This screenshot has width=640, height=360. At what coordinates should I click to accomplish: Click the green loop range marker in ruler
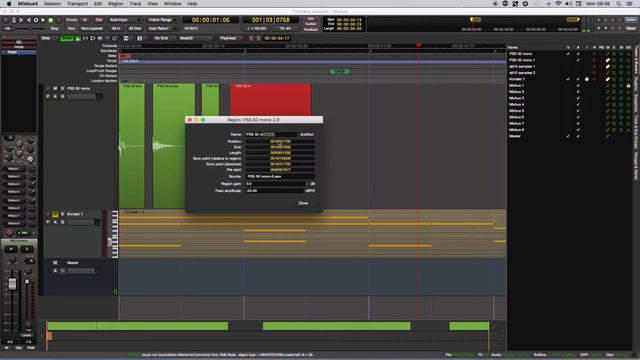(339, 71)
